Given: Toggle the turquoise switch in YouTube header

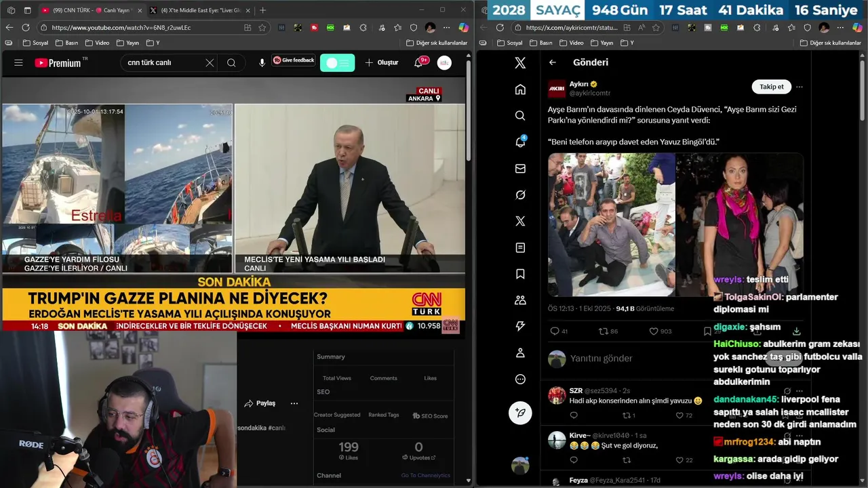Looking at the screenshot, I should tap(337, 62).
